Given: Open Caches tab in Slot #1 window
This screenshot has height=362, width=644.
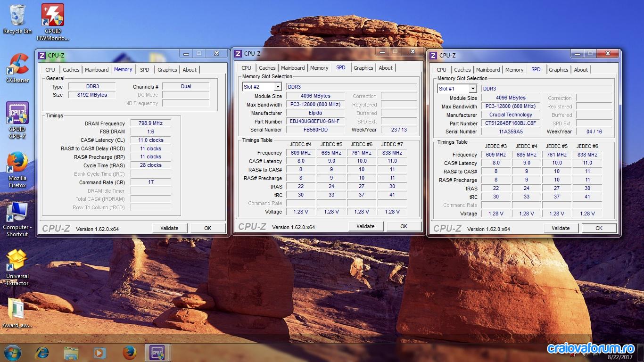Looking at the screenshot, I should click(462, 70).
